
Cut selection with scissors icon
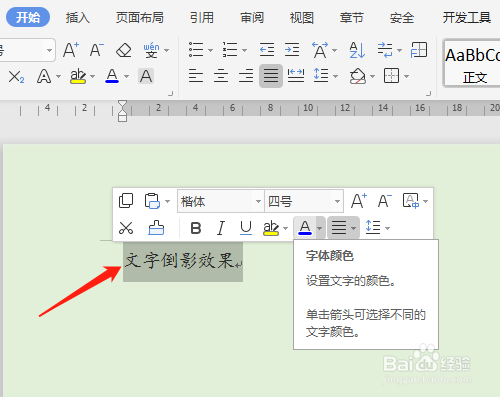(x=126, y=228)
